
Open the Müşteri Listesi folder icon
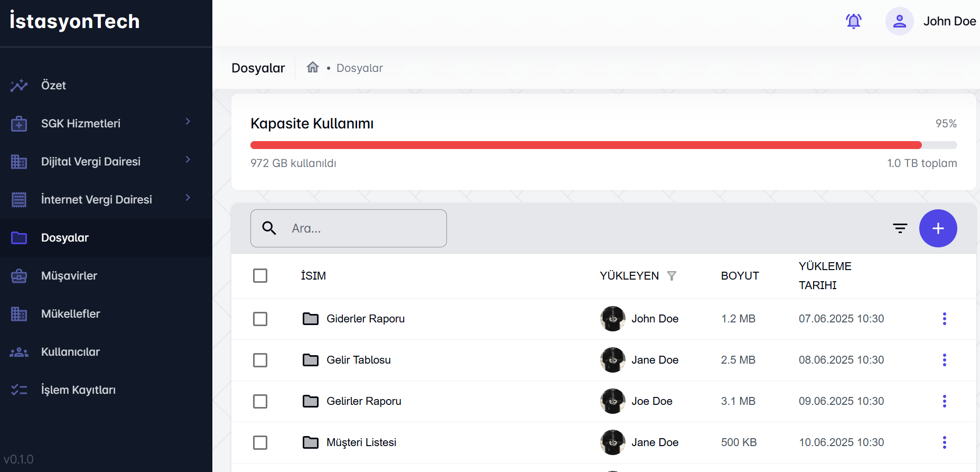click(x=311, y=442)
